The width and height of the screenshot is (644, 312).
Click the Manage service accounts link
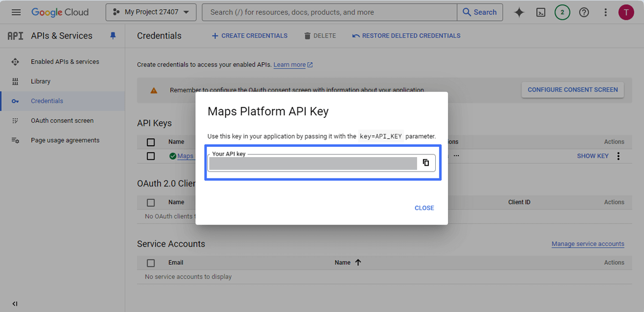click(588, 244)
